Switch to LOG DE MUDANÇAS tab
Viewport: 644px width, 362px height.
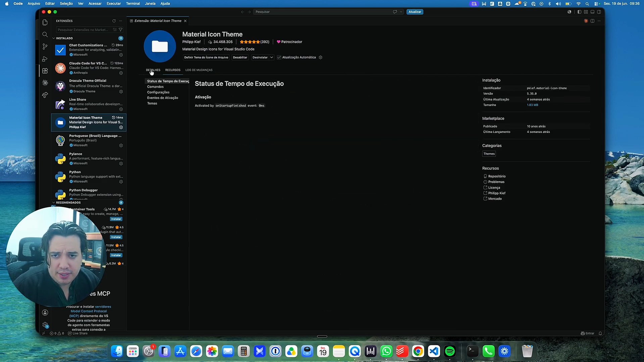(x=199, y=70)
